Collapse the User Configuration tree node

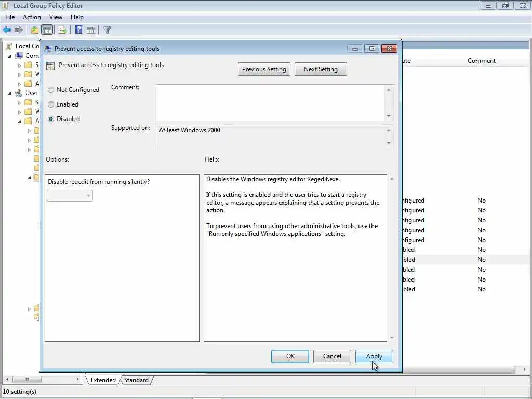tap(9, 94)
